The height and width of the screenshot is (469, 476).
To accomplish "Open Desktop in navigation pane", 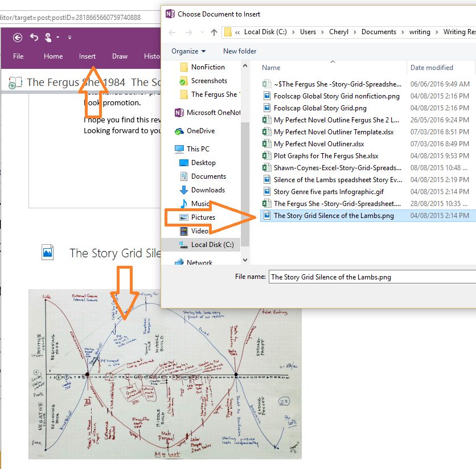I will 198,163.
